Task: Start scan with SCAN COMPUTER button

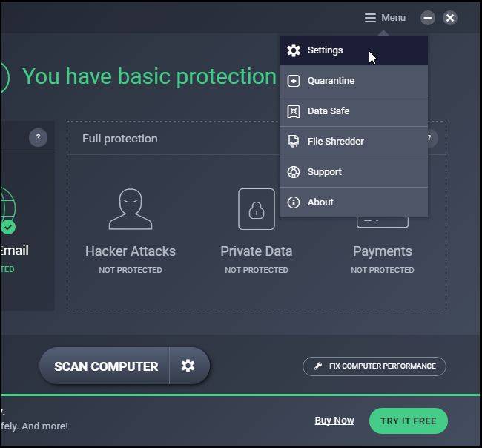Action: click(105, 366)
